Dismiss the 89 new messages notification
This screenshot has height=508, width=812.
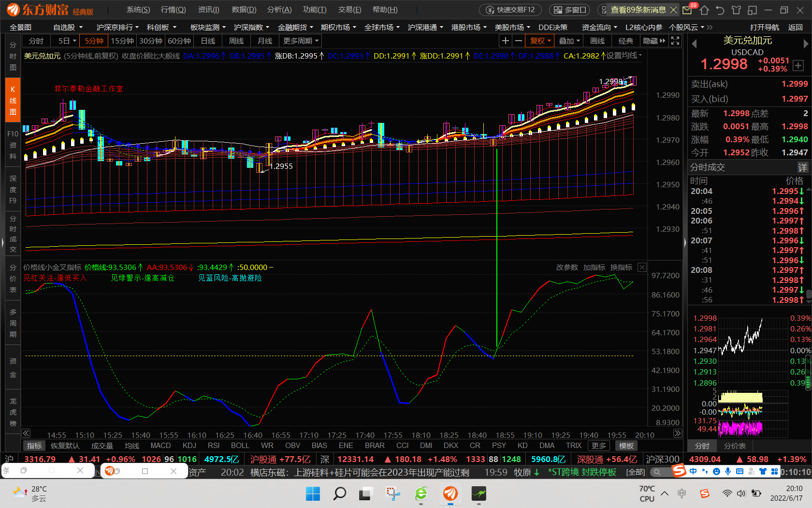click(673, 10)
